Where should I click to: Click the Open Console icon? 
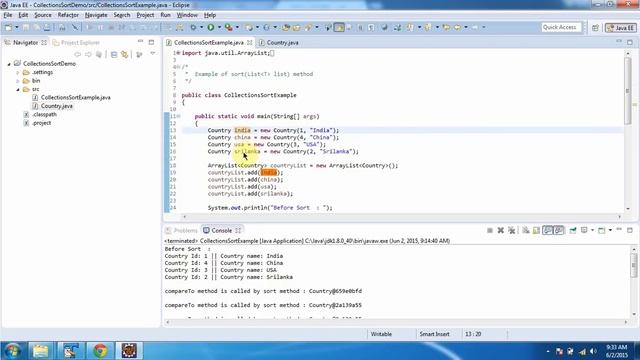(602, 230)
